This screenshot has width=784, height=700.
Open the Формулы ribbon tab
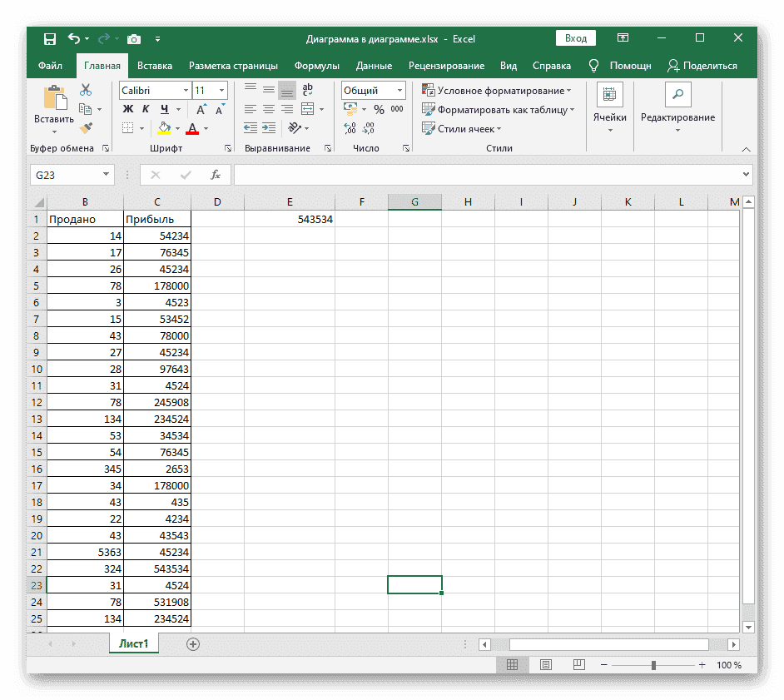[317, 65]
